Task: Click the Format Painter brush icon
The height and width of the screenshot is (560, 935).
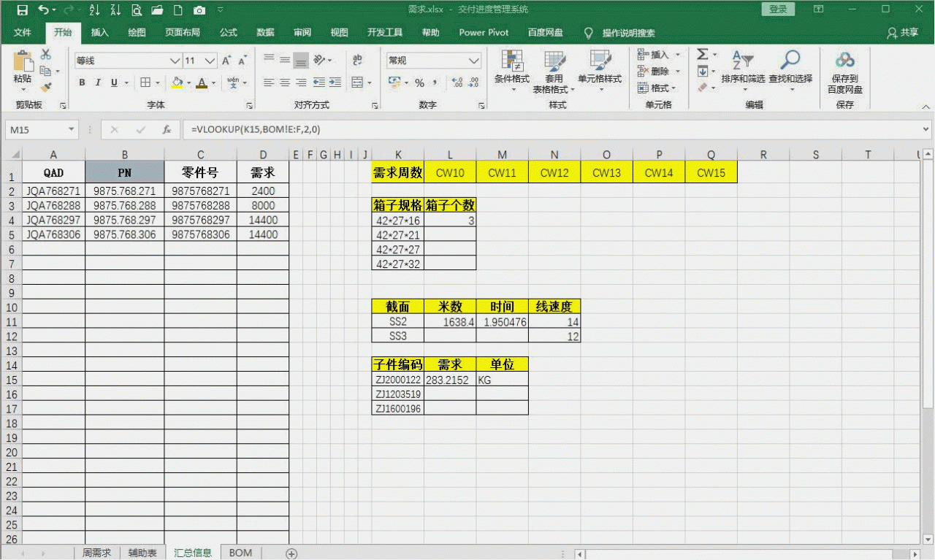Action: (45, 87)
